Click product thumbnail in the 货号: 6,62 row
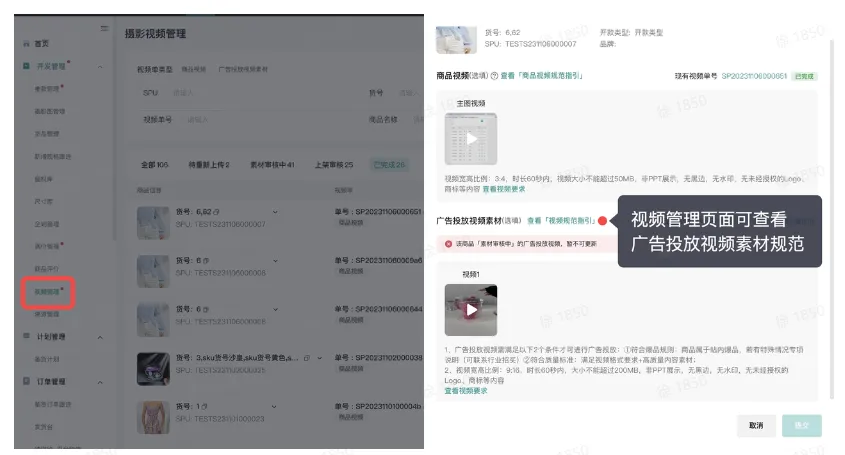Screen dimensions: 845x455 (x=153, y=223)
